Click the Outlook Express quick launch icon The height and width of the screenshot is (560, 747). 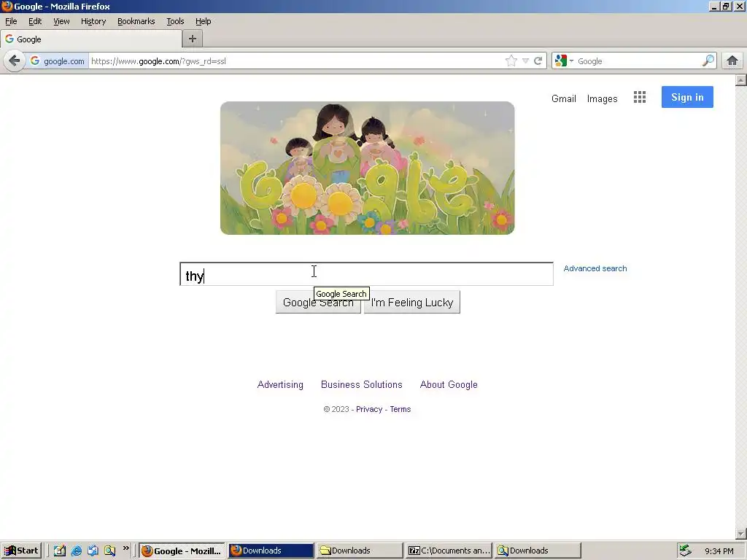(x=93, y=551)
